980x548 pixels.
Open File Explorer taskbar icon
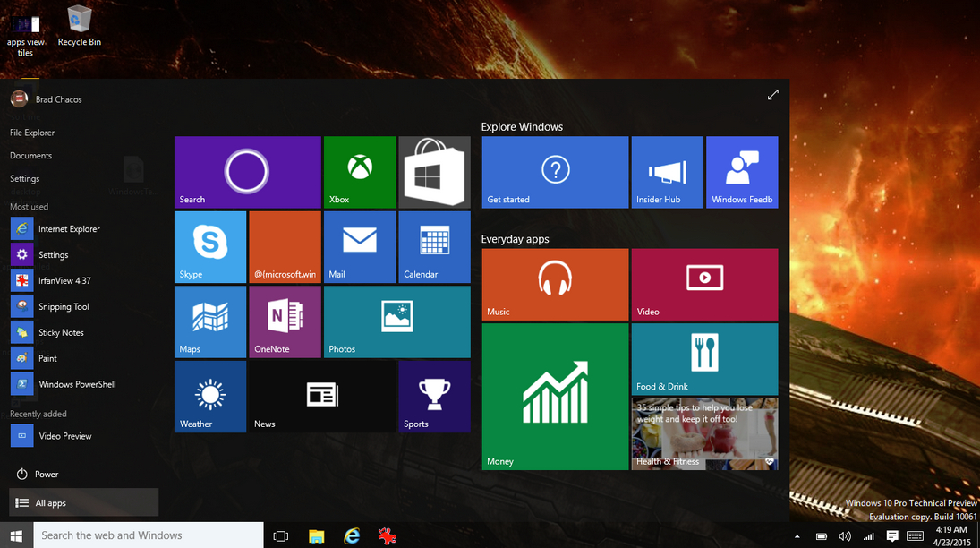tap(317, 536)
